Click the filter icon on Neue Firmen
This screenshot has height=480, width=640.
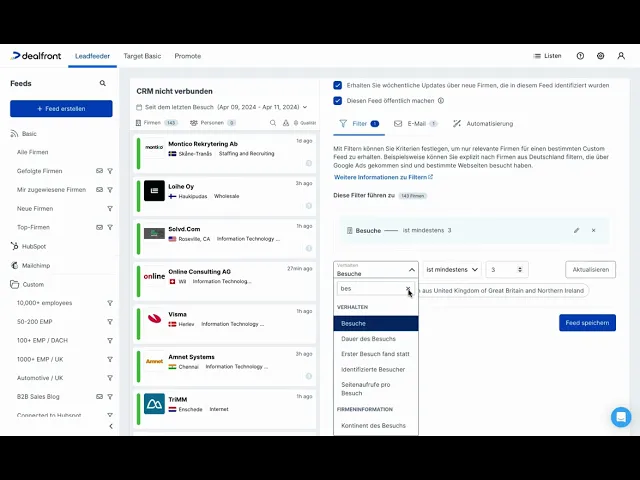(x=110, y=209)
